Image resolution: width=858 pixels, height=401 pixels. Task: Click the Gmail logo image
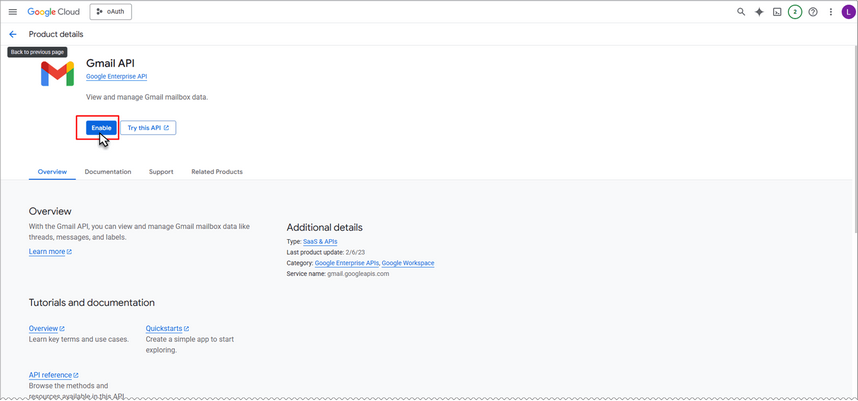pos(57,74)
